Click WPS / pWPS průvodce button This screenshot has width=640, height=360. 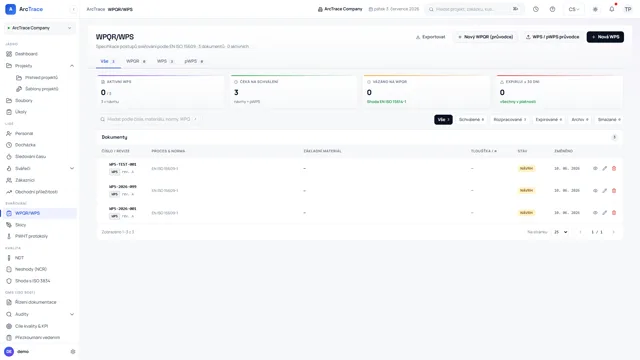tap(552, 37)
